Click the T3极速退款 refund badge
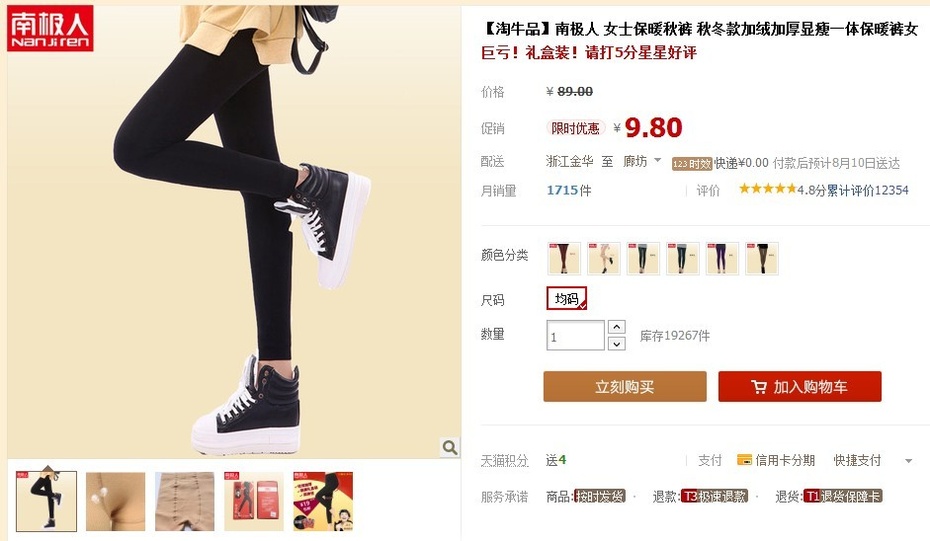The image size is (930, 541). (714, 496)
